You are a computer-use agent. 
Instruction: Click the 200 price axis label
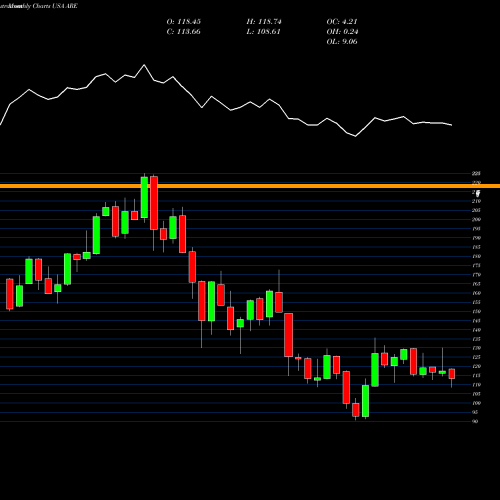click(476, 220)
